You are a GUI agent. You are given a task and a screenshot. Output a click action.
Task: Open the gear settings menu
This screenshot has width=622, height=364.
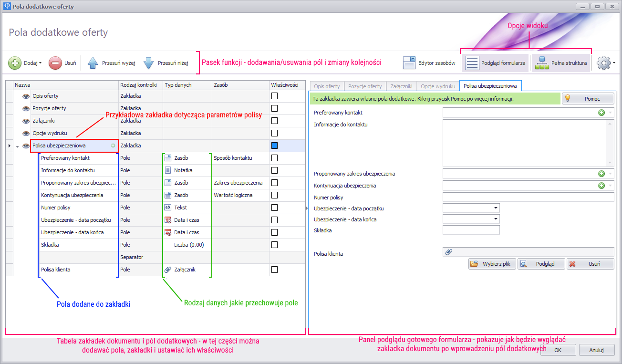(605, 63)
